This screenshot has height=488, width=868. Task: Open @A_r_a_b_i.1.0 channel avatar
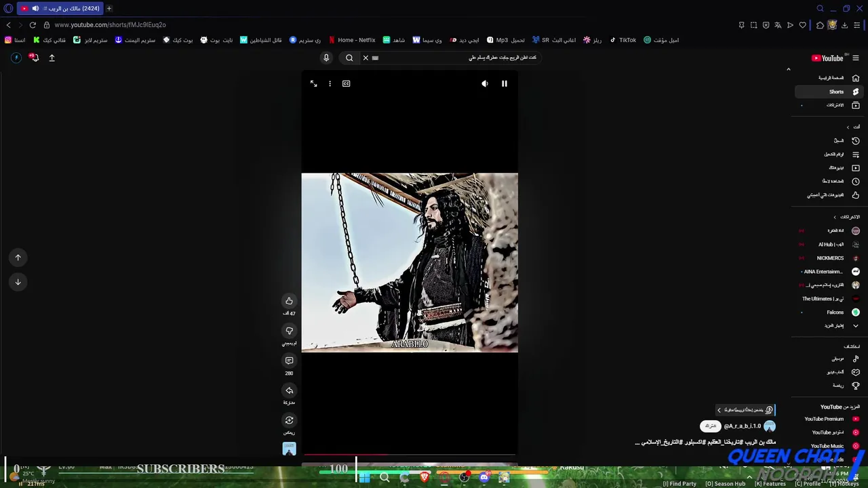769,426
